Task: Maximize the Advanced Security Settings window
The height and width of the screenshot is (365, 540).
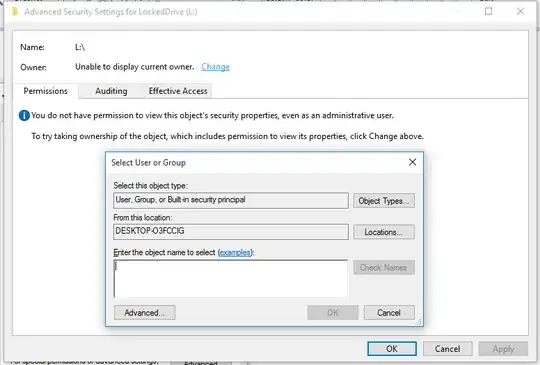Action: pos(488,11)
